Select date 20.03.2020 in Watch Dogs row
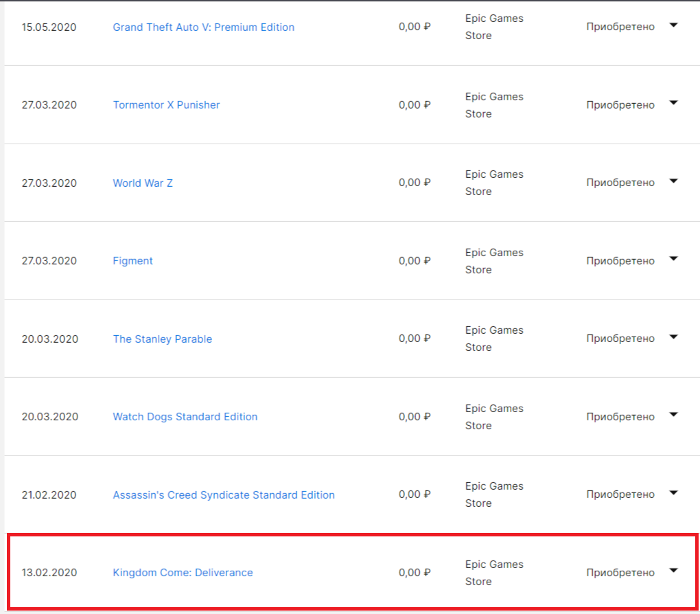 [x=50, y=417]
